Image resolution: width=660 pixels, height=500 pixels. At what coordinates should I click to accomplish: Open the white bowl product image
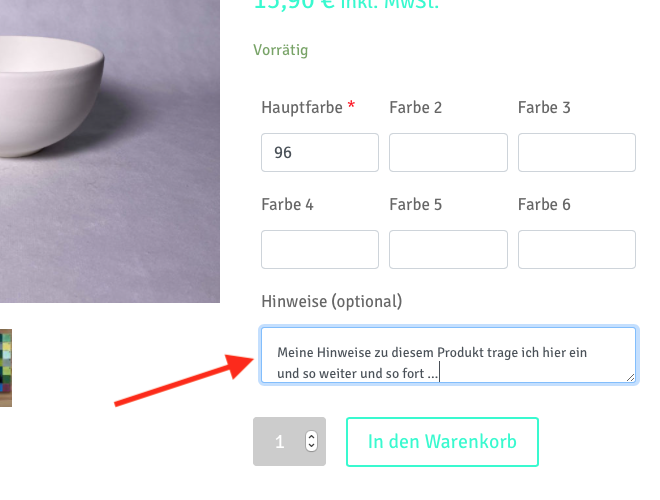[110, 151]
